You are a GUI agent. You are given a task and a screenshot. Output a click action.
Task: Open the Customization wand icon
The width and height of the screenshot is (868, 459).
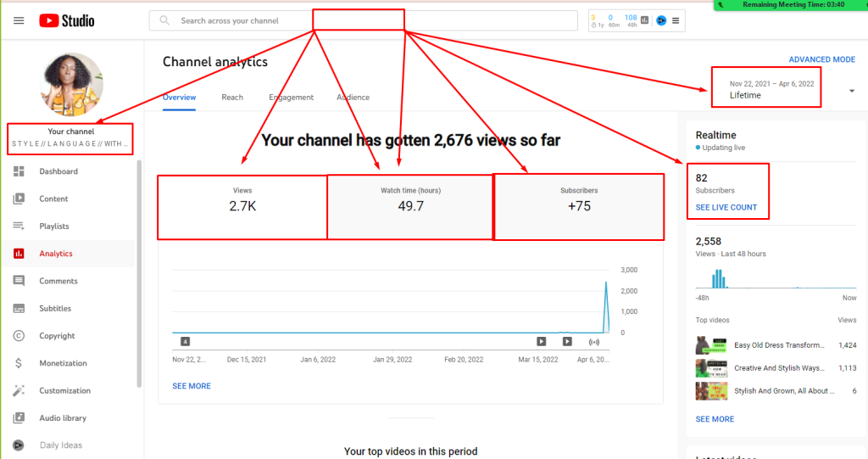[x=19, y=390]
